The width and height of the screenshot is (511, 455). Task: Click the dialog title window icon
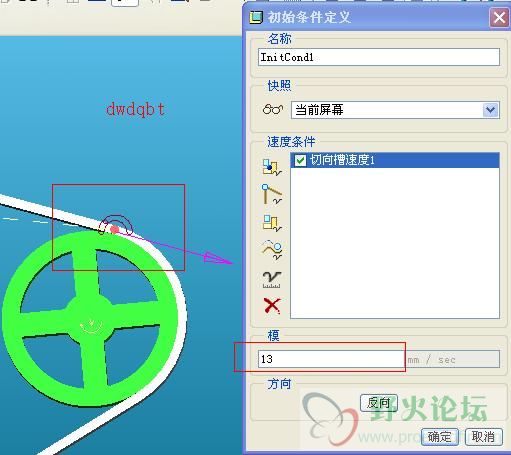click(x=256, y=17)
